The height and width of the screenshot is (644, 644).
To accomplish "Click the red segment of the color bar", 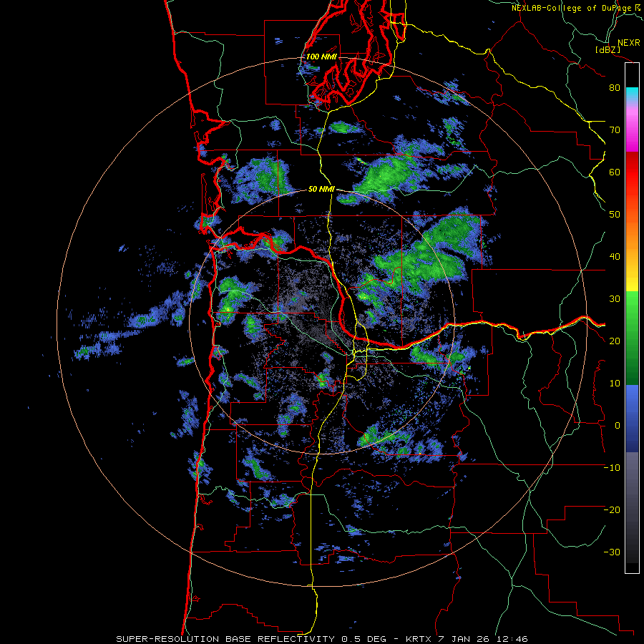I will (632, 172).
